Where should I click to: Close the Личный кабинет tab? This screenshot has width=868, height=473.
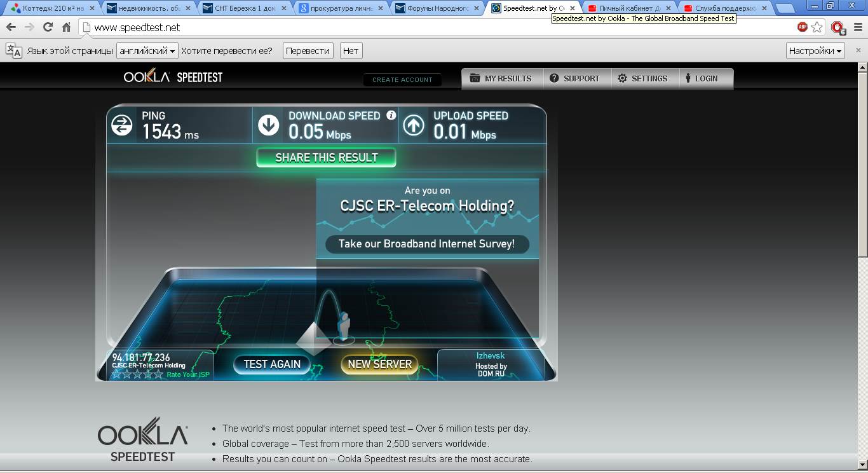pos(668,8)
